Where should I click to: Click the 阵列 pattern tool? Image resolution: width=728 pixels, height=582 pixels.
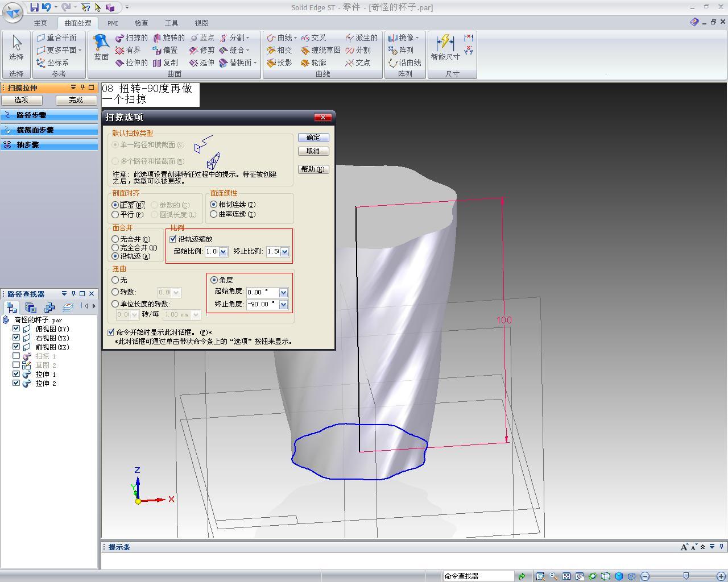(x=401, y=50)
